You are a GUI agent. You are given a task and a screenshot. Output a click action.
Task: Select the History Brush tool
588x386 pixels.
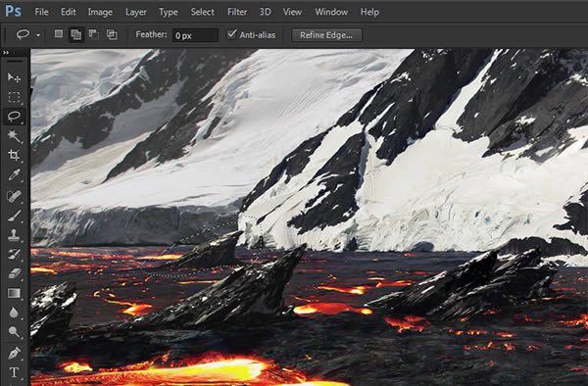click(15, 254)
